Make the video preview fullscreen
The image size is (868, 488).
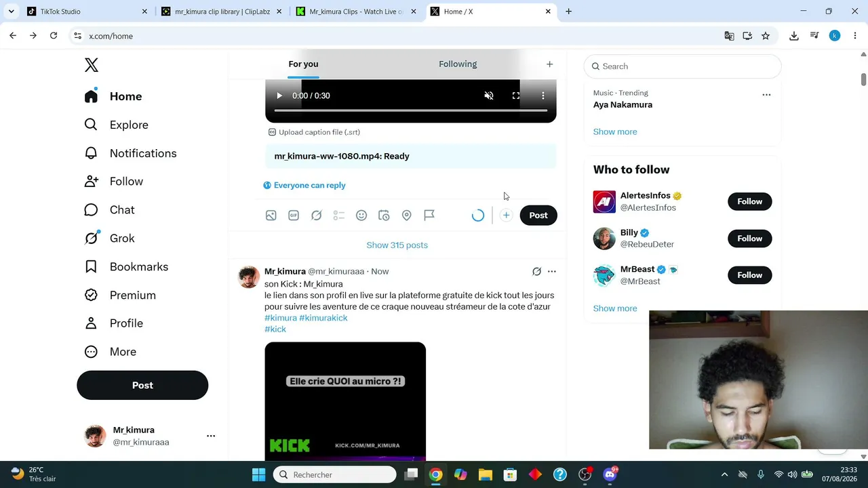[516, 96]
